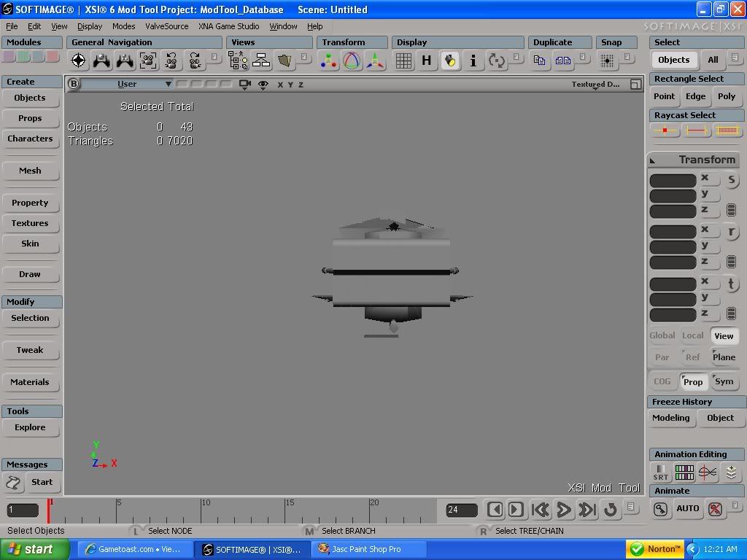747x560 pixels.
Task: Click the Rotate transform icon
Action: pyautogui.click(x=352, y=61)
